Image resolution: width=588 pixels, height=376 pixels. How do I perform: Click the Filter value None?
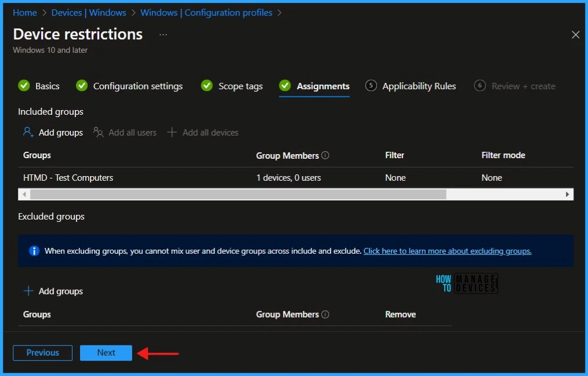click(395, 177)
